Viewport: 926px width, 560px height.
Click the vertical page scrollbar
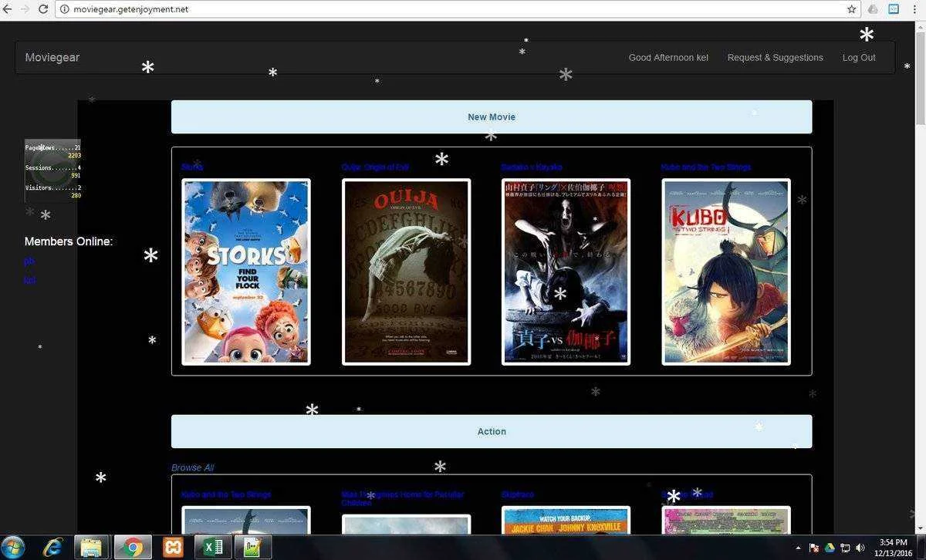pyautogui.click(x=920, y=77)
